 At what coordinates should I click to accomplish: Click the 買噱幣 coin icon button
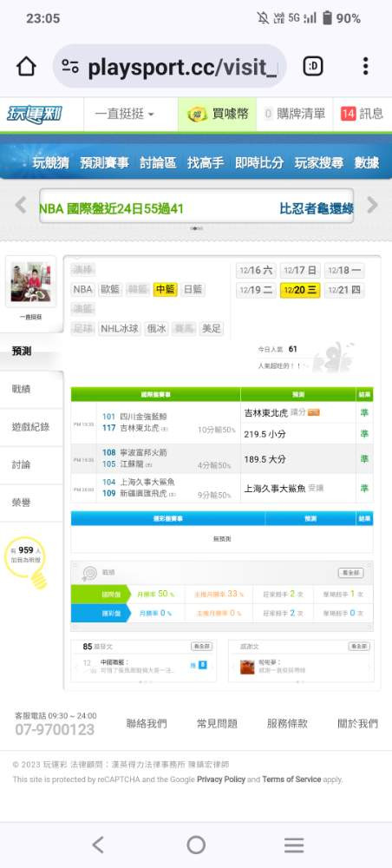(218, 115)
